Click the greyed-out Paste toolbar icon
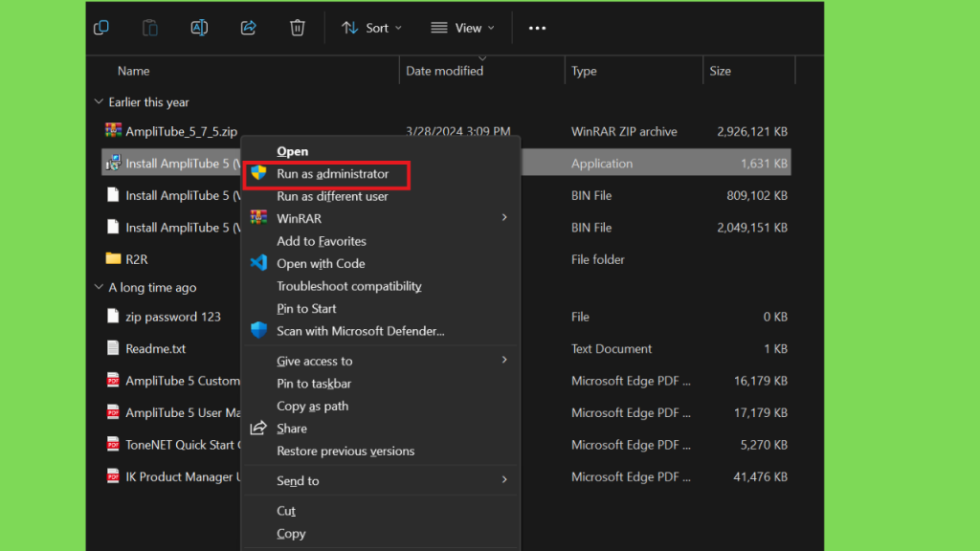 150,28
